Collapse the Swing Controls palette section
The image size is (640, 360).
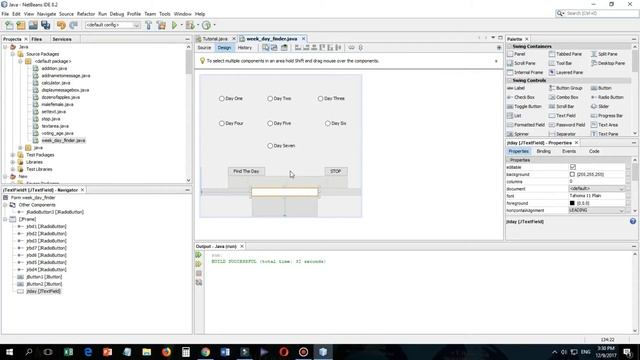(509, 80)
